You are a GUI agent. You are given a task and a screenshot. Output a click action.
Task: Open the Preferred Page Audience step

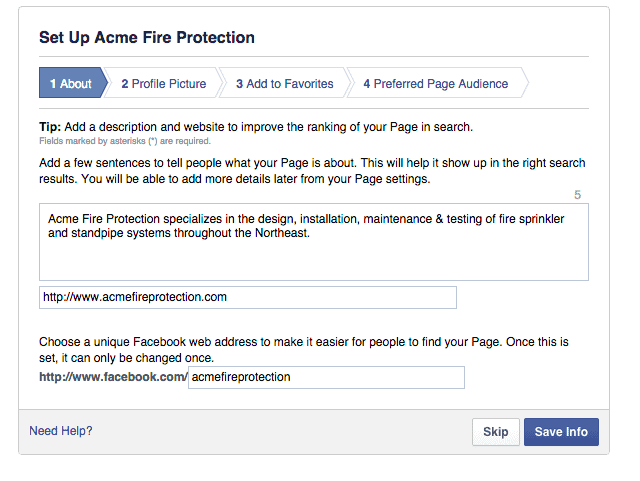point(436,83)
